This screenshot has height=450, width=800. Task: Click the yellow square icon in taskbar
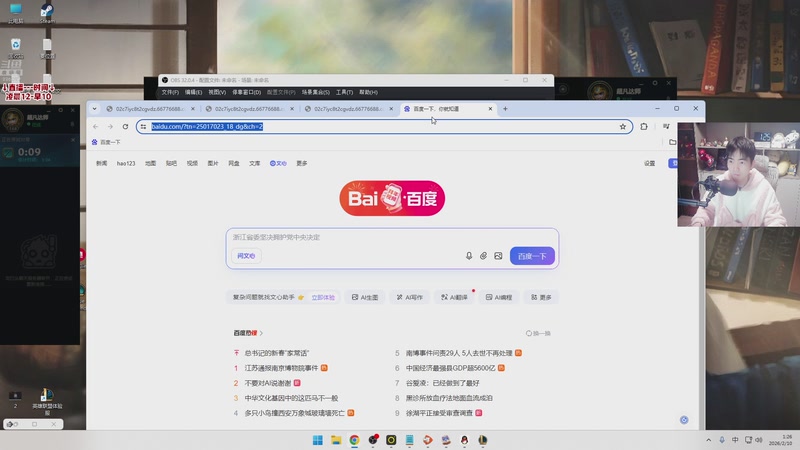391,440
